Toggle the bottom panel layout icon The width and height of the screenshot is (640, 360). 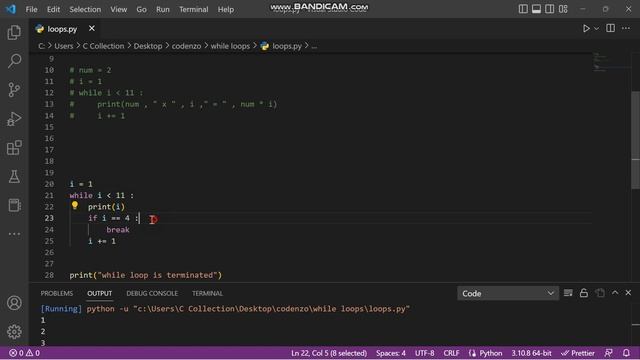click(x=536, y=9)
